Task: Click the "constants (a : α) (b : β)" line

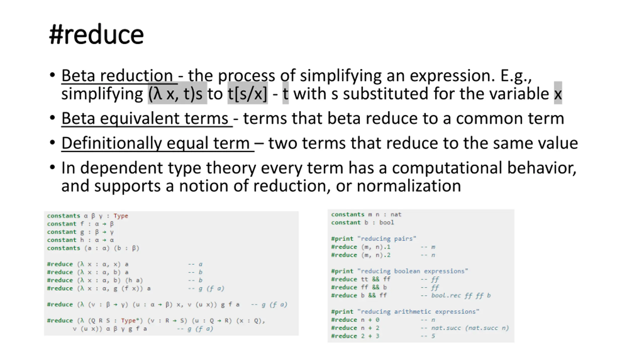Action: pos(93,248)
